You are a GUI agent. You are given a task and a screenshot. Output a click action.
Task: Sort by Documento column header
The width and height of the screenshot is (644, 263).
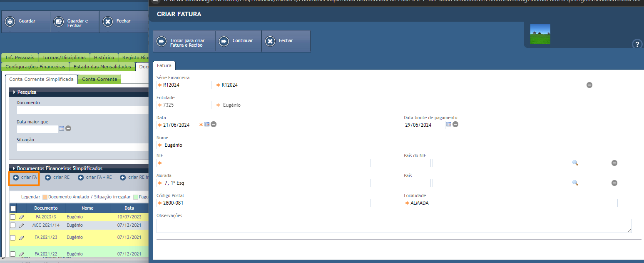(x=46, y=208)
